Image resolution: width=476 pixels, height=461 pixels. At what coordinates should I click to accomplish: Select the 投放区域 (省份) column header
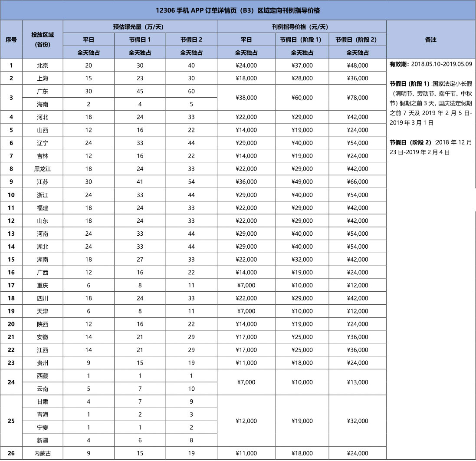(x=43, y=40)
